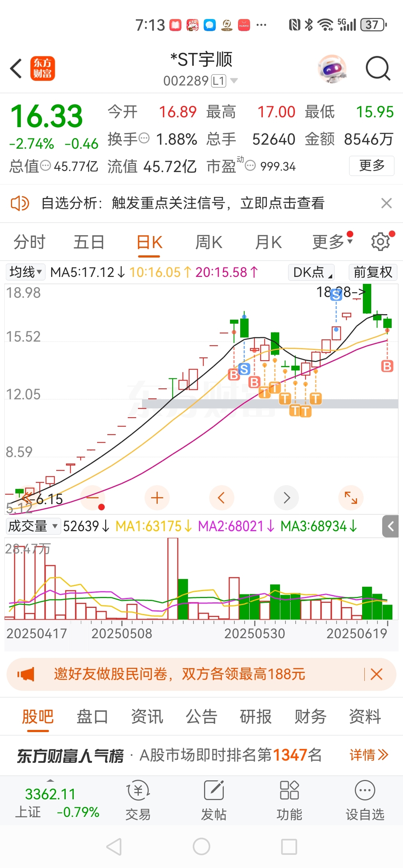Zoom in chart with plus button
The height and width of the screenshot is (868, 403).
(157, 498)
